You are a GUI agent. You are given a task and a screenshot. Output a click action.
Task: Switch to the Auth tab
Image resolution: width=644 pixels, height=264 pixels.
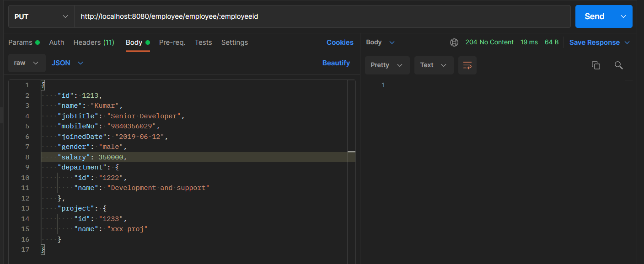(x=57, y=42)
